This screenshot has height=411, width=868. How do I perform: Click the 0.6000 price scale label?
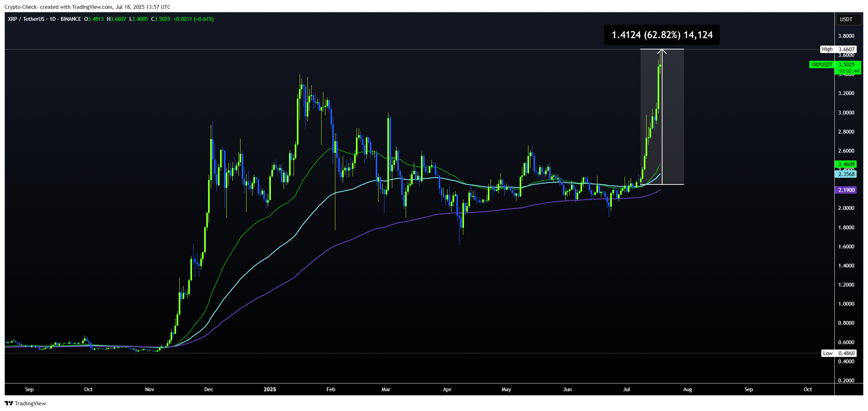[x=846, y=342]
